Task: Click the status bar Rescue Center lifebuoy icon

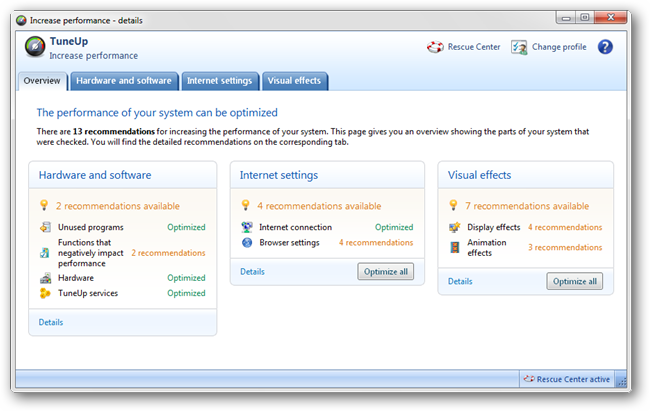Action: pos(529,379)
